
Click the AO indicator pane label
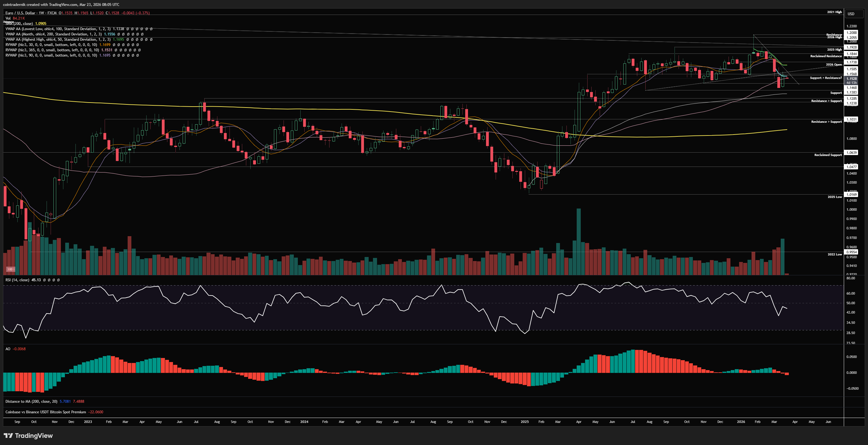click(x=8, y=349)
